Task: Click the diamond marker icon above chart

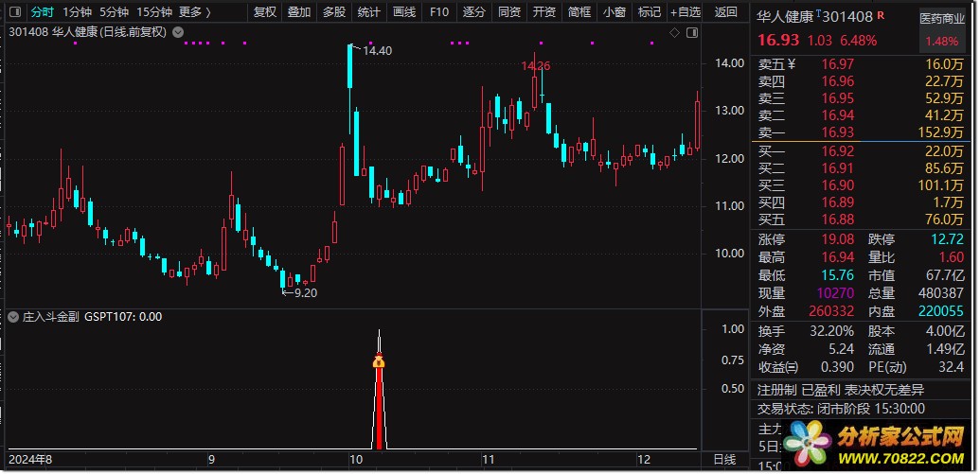Action: pos(674,32)
